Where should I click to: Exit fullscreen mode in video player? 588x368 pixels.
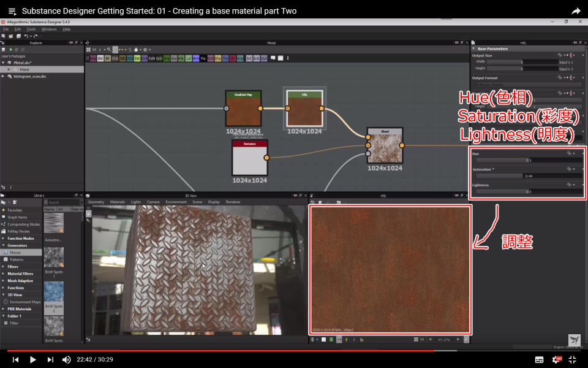click(572, 359)
